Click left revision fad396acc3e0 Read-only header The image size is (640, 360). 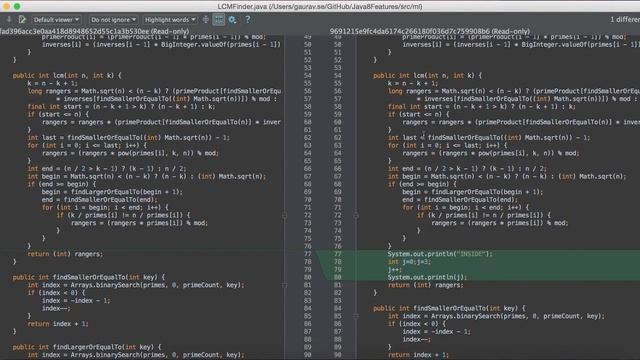94,31
